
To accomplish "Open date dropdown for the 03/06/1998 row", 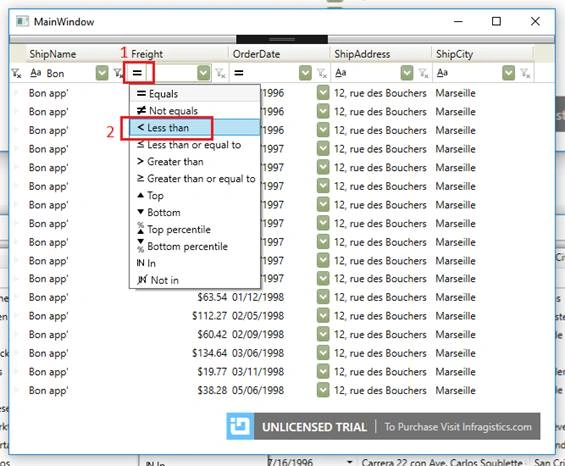I will (x=323, y=353).
